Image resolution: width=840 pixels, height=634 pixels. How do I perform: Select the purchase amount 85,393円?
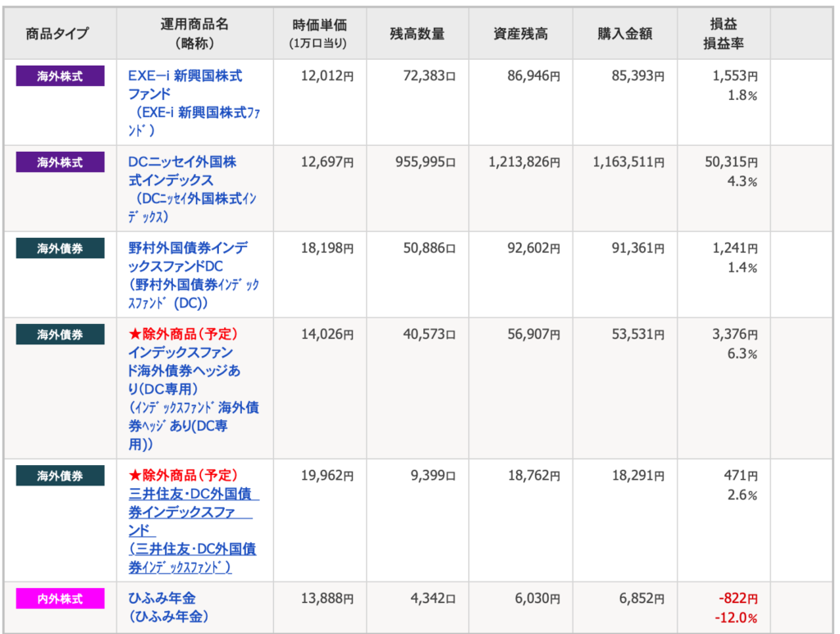tap(638, 76)
